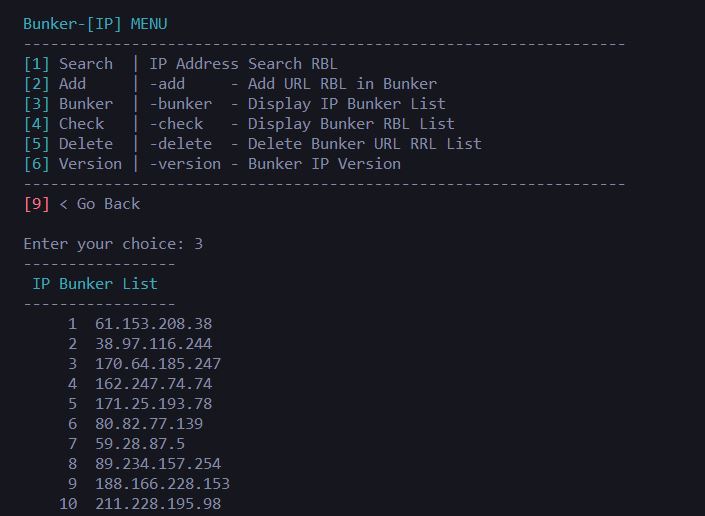705x516 pixels.
Task: Select menu option [3] Bunker
Action: click(68, 104)
